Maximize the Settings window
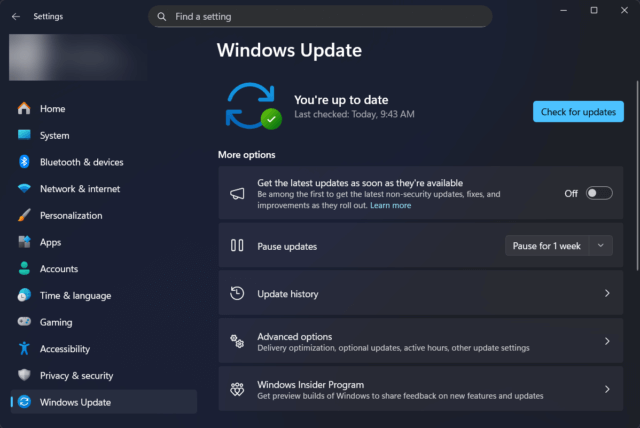 (x=594, y=10)
